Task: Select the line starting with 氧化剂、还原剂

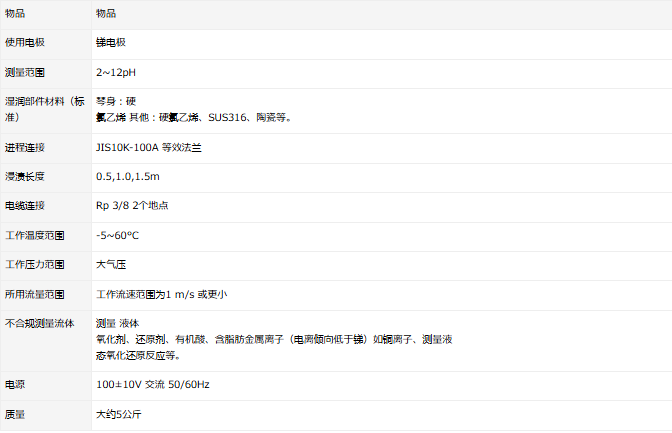Action: (274, 340)
